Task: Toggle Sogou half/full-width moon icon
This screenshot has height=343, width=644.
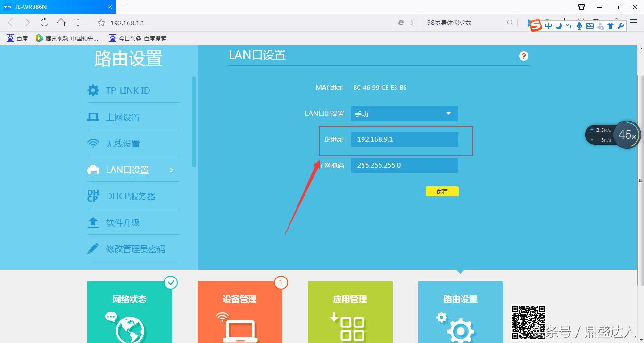Action: [x=559, y=26]
